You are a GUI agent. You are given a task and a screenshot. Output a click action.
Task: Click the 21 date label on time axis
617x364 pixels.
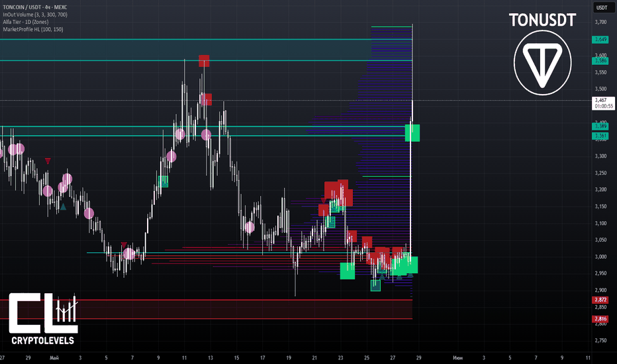[x=314, y=357]
